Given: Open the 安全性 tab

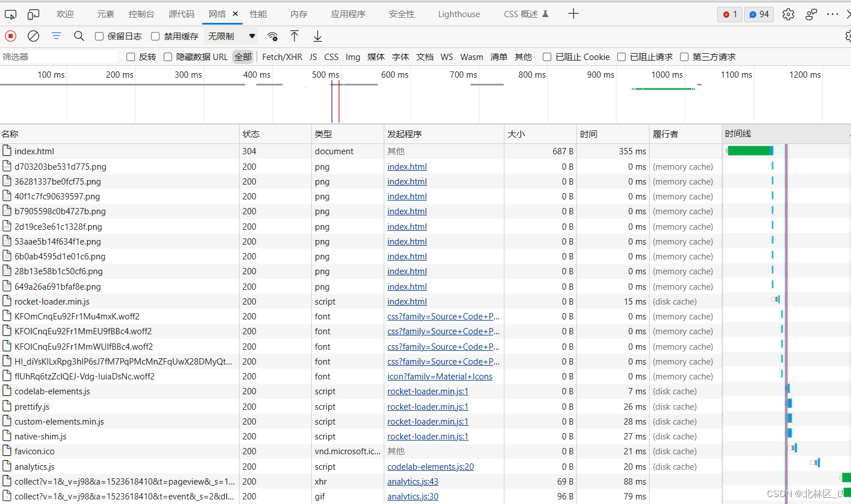Looking at the screenshot, I should 401,14.
